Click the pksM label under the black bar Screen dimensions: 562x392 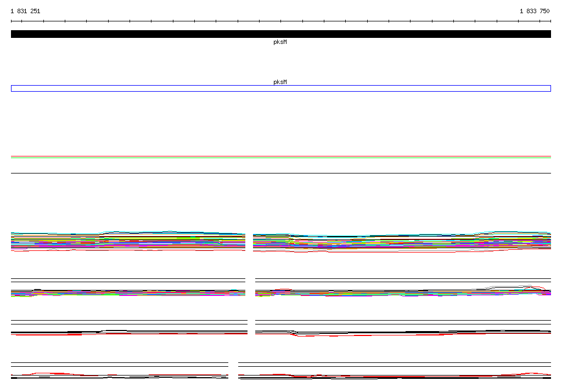pyautogui.click(x=280, y=42)
